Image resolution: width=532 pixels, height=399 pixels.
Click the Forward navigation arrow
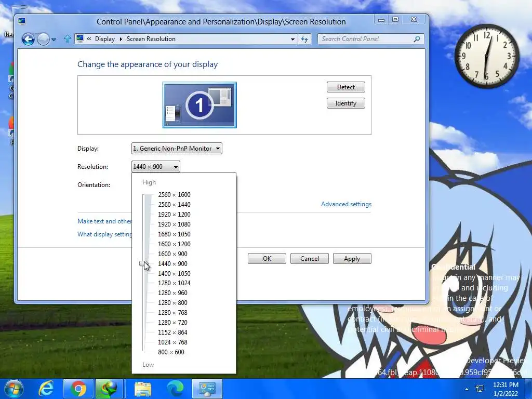click(x=44, y=39)
